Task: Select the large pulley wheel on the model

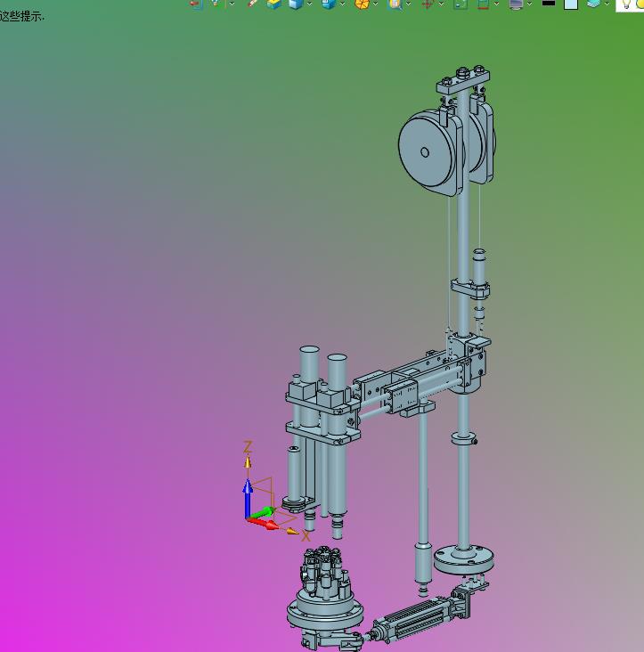Action: click(x=426, y=152)
